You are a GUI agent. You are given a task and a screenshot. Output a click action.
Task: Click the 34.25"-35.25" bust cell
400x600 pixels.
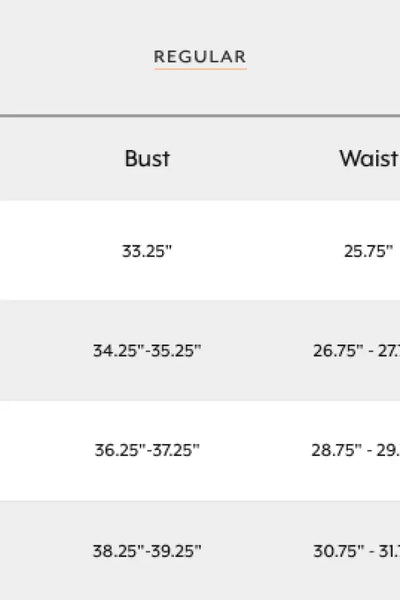point(147,351)
